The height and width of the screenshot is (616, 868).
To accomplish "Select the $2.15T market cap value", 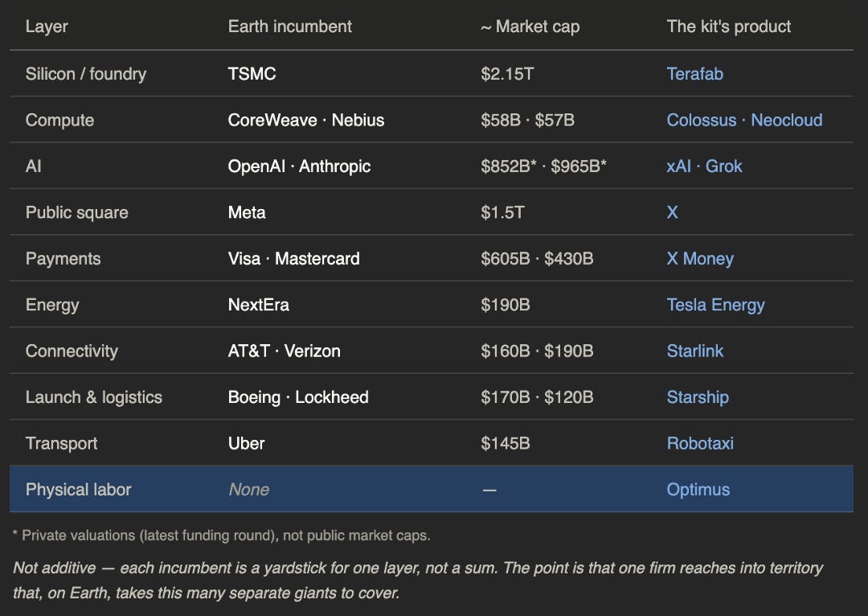I will click(x=507, y=74).
